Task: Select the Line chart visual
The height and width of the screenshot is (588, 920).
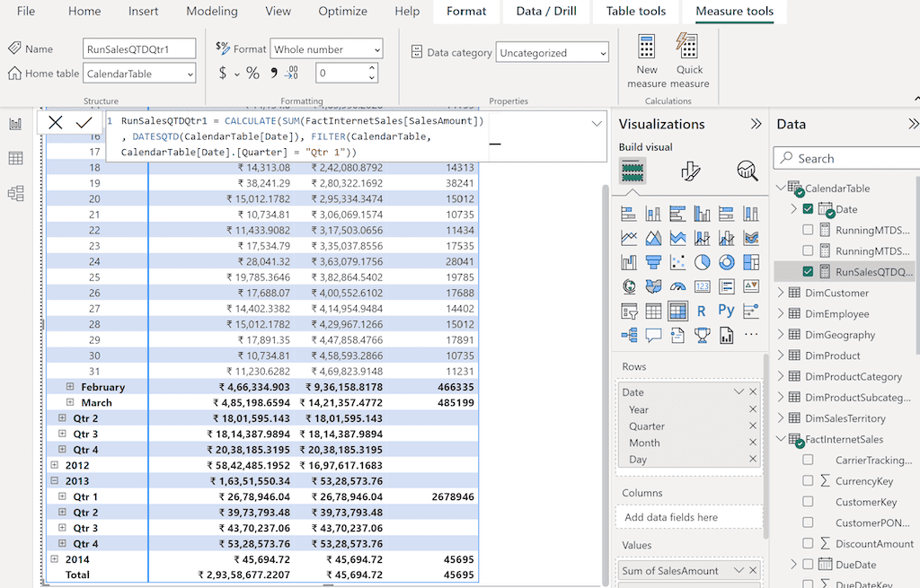Action: 628,237
